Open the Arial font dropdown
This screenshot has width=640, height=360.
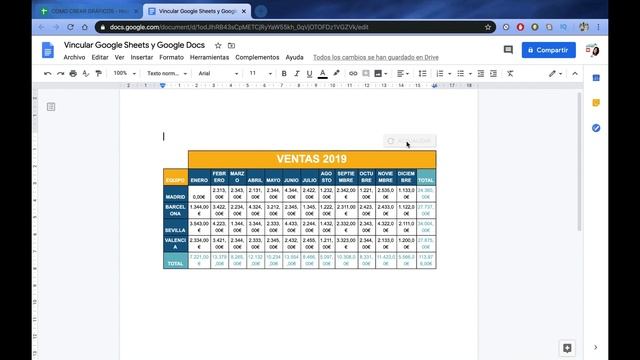218,73
